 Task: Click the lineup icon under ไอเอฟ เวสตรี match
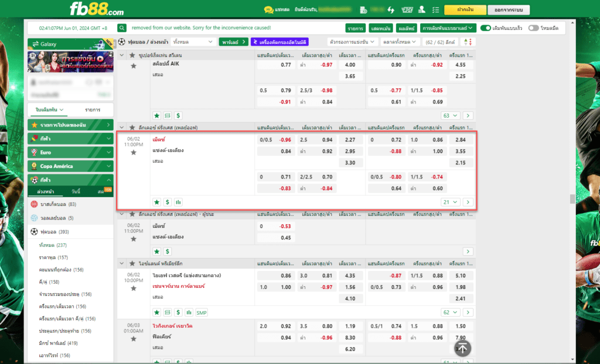coord(167,313)
